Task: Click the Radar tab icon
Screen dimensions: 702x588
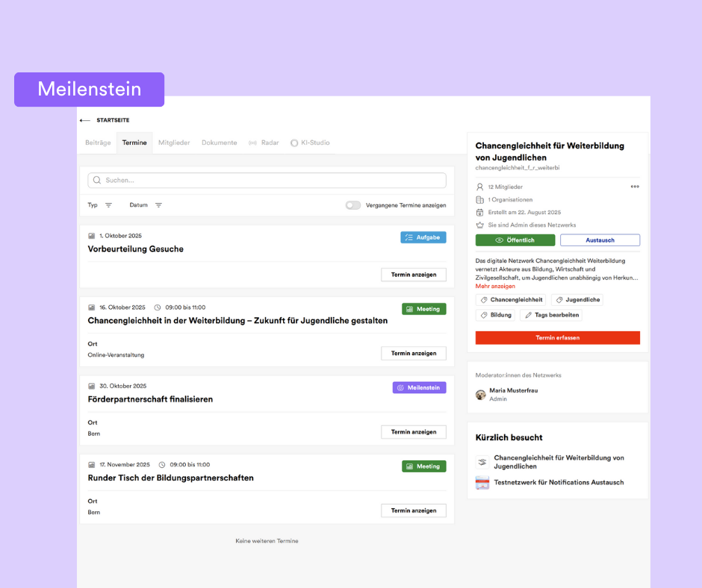Action: click(x=252, y=143)
